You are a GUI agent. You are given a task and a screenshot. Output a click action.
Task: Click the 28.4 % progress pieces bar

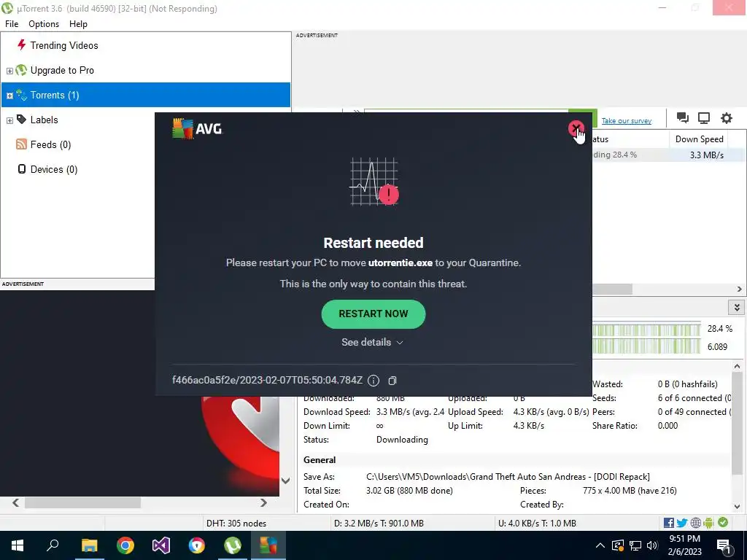pos(646,329)
